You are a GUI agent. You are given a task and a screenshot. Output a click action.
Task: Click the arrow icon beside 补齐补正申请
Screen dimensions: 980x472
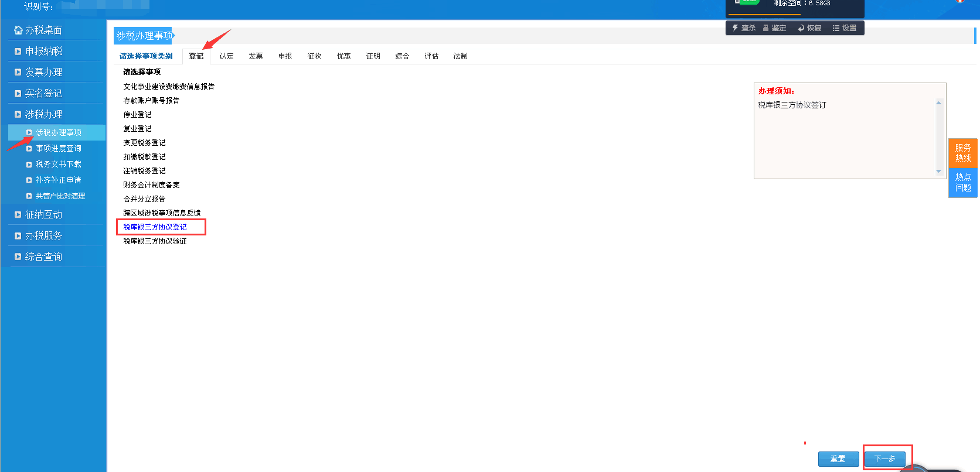(x=29, y=180)
